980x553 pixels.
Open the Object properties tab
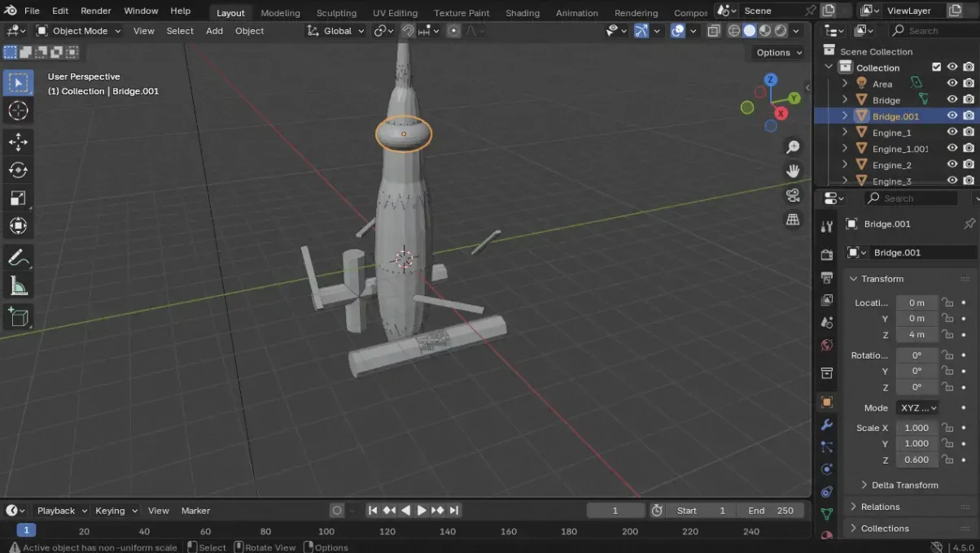(x=827, y=402)
